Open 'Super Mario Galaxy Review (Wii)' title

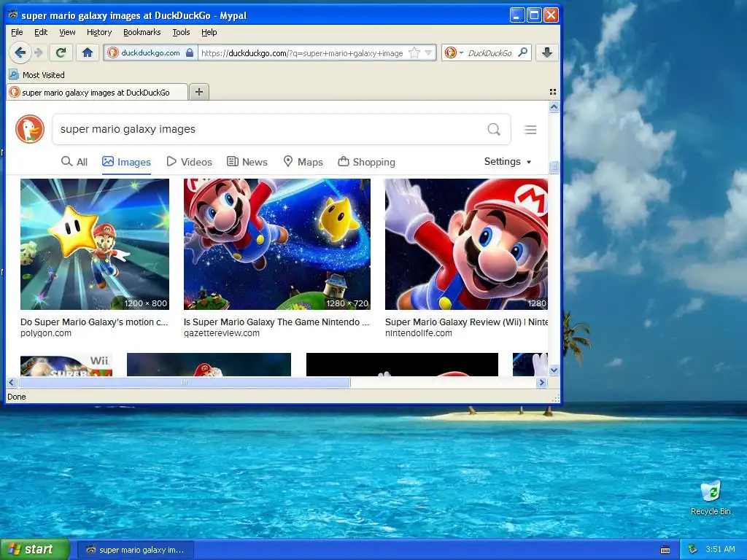tap(466, 322)
